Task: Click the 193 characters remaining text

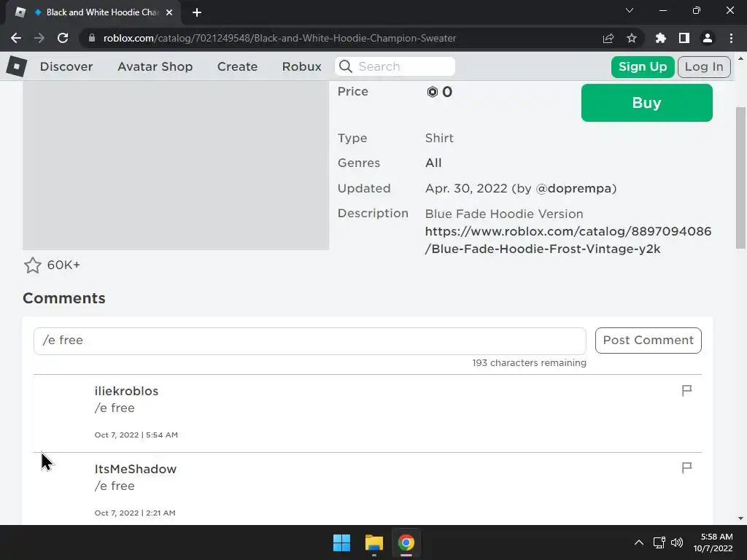Action: coord(529,363)
